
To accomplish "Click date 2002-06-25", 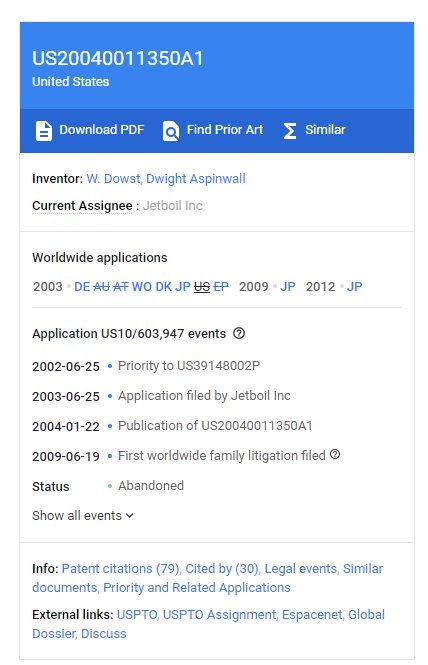I will point(66,366).
